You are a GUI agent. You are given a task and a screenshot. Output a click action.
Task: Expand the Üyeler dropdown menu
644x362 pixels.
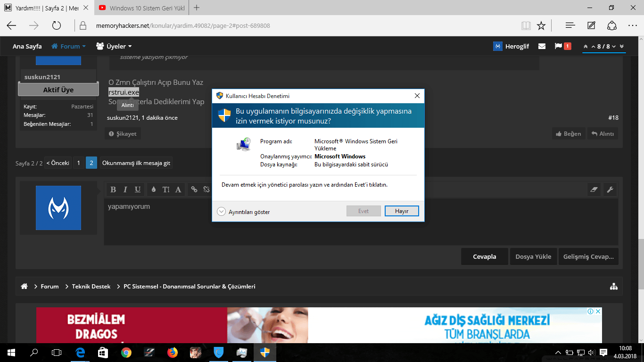coord(114,46)
